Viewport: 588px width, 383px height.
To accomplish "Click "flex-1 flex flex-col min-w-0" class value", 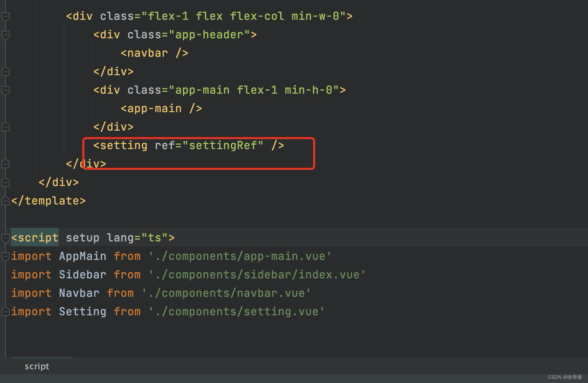I will point(243,16).
